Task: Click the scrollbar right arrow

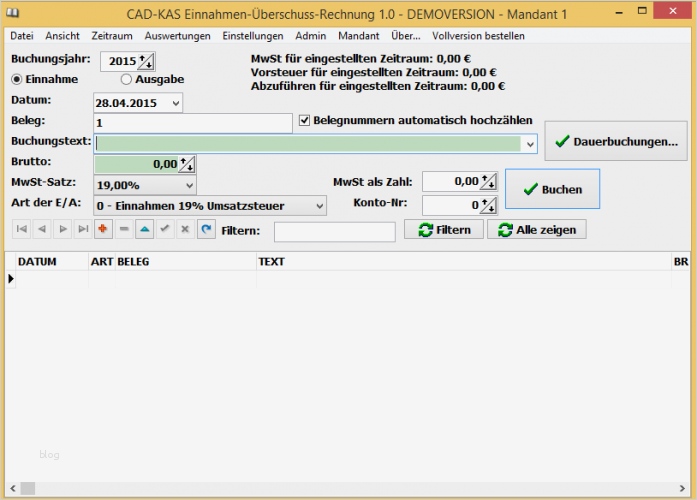Action: pos(682,488)
